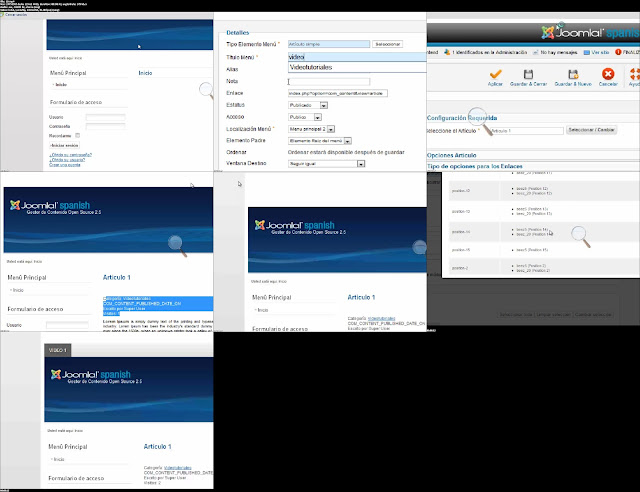Click the Articulo 1 heading under VIDEO 1 tab
This screenshot has width=640, height=492.
(x=158, y=447)
